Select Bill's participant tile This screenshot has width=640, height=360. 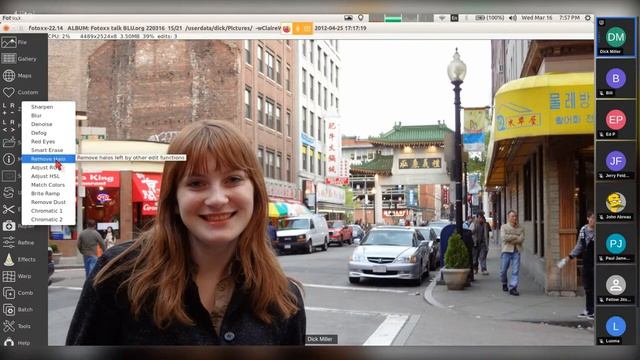(x=616, y=78)
